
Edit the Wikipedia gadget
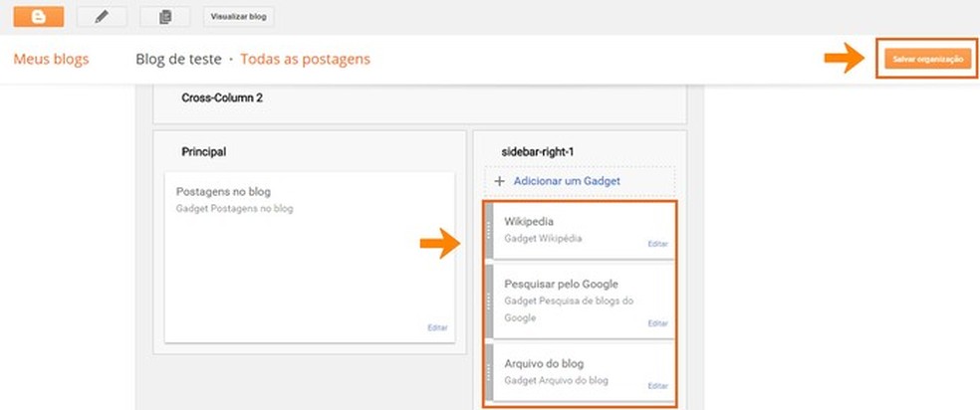pos(657,244)
